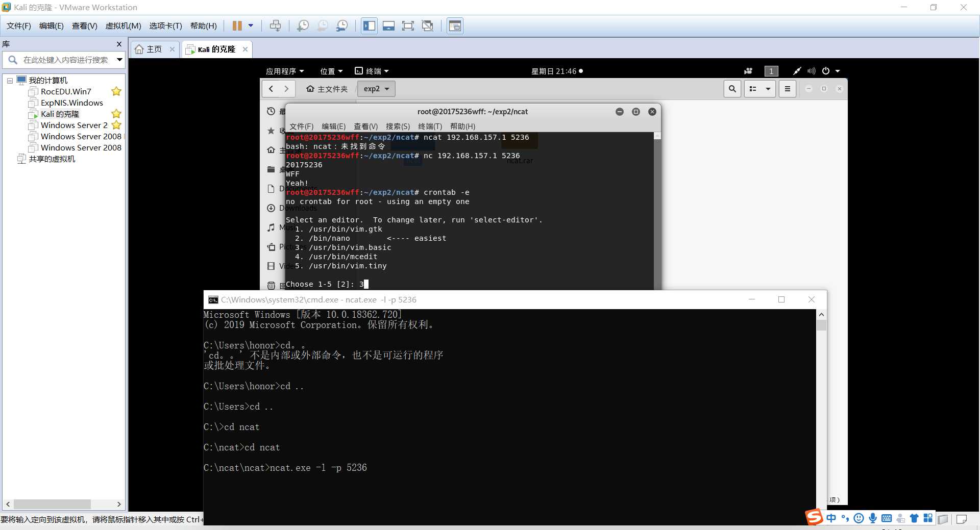Screen dimensions: 980x530
Task: Open the Music sidebar icon in file manager
Action: tap(271, 228)
